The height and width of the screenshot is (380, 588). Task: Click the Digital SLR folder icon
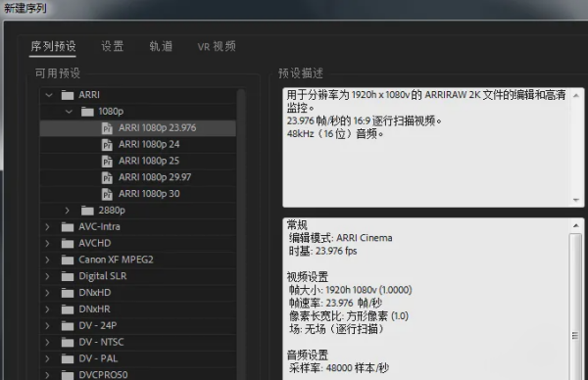tap(68, 276)
